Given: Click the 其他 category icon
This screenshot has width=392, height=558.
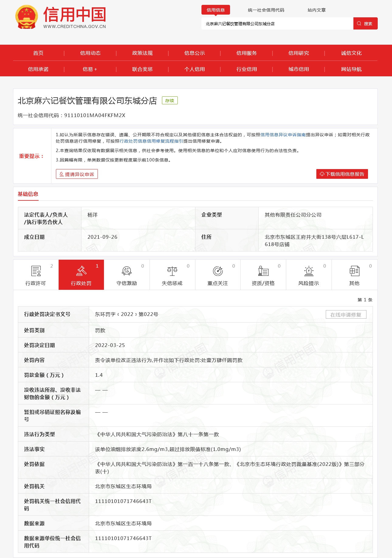Looking at the screenshot, I should coord(354,271).
